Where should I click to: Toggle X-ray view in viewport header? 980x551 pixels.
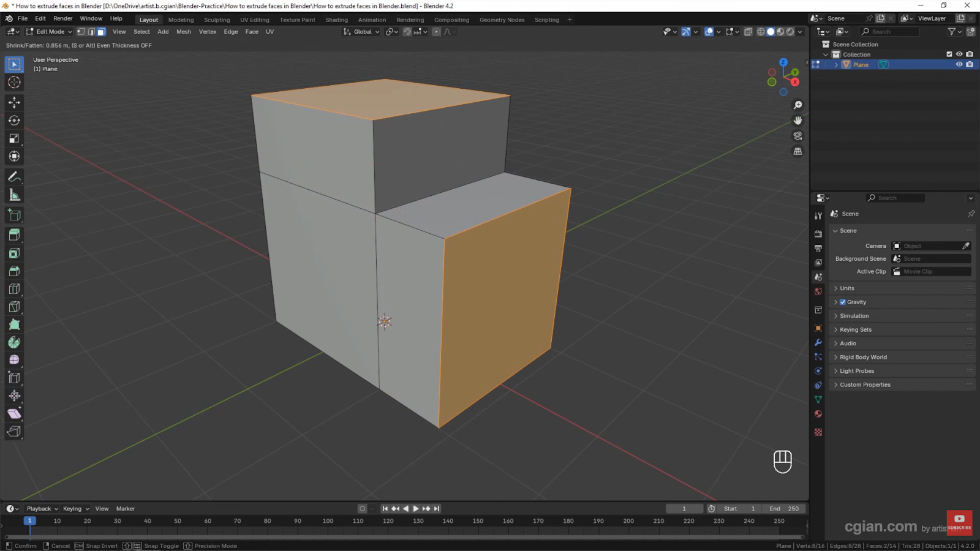pyautogui.click(x=748, y=32)
